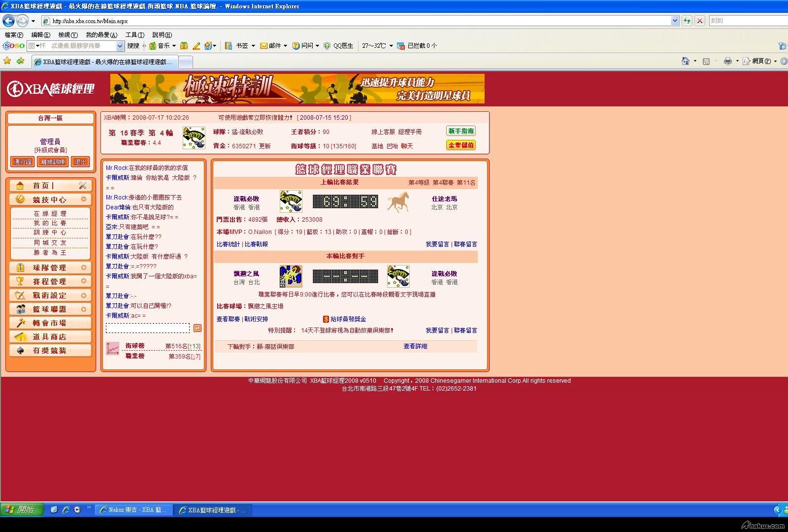The image size is (788, 532).
Task: Open the 已拦截 popup blocker icon
Action: (x=400, y=45)
